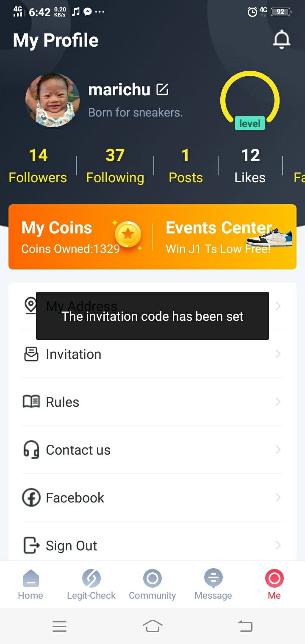Tap the Facebook logo icon
The width and height of the screenshot is (305, 644).
click(31, 497)
